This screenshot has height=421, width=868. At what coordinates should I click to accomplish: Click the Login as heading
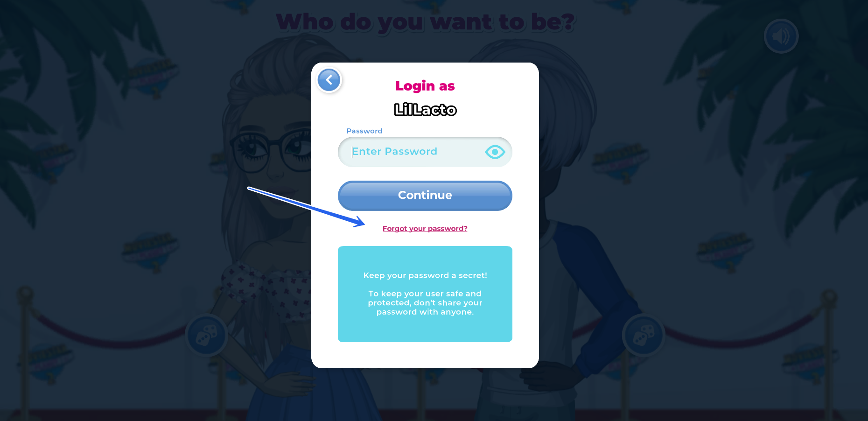click(425, 86)
